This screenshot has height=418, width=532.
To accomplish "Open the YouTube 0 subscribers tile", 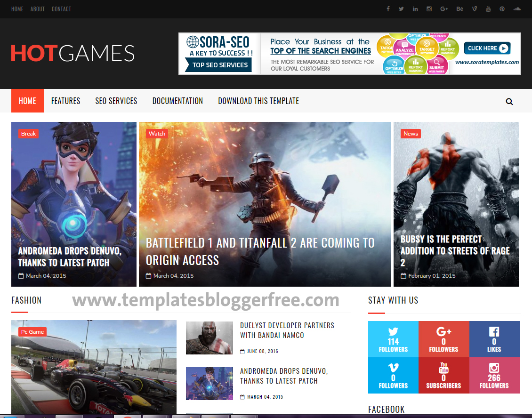I will click(444, 375).
